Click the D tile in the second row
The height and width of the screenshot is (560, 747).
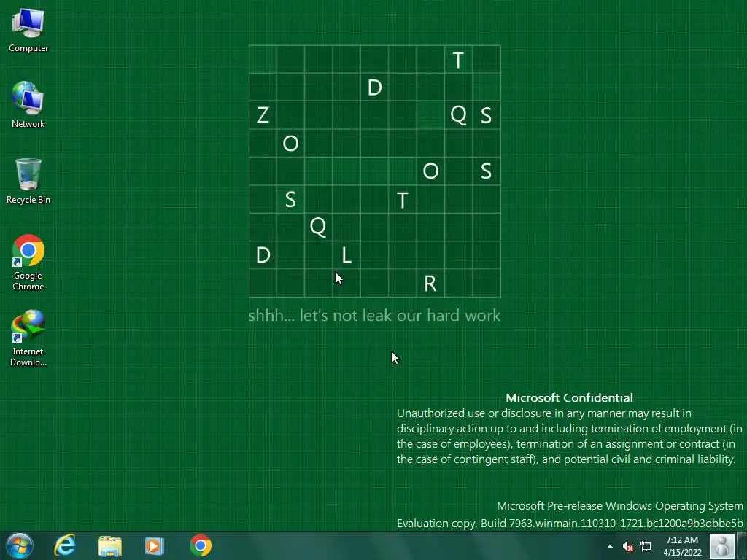374,87
